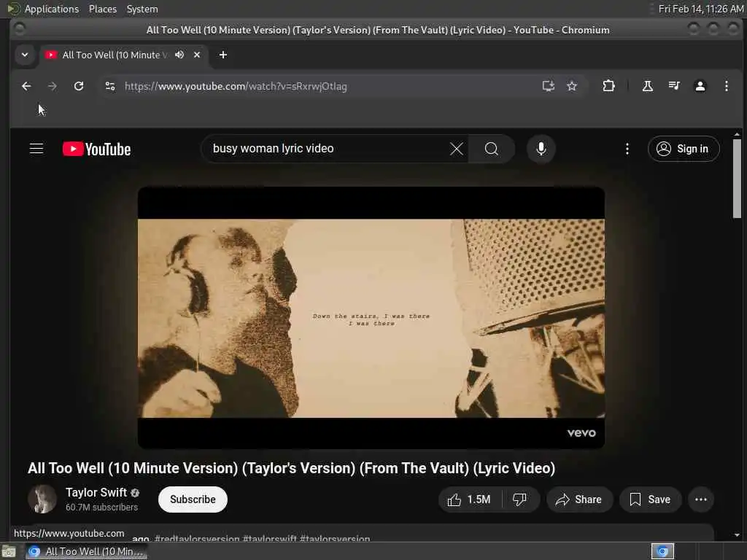Subscribe to Taylor Swift channel

point(193,499)
